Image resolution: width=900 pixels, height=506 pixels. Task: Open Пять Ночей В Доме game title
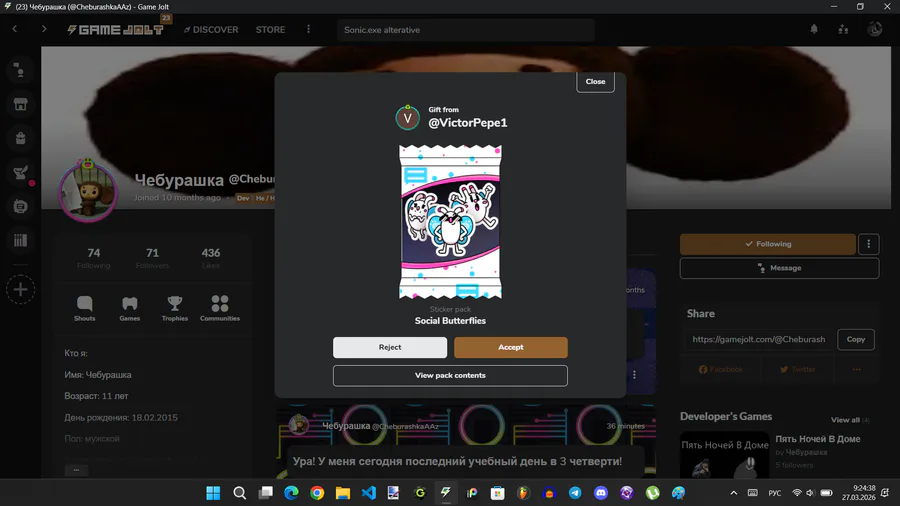[x=818, y=439]
